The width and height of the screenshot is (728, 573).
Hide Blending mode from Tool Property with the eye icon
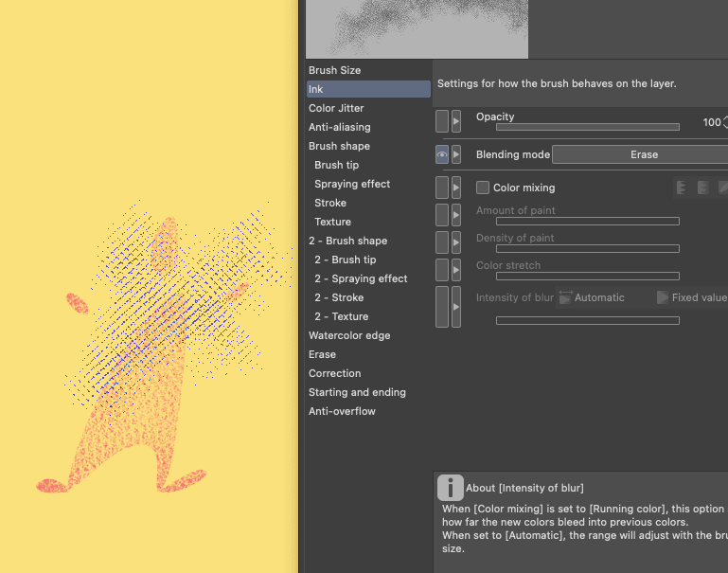click(442, 154)
